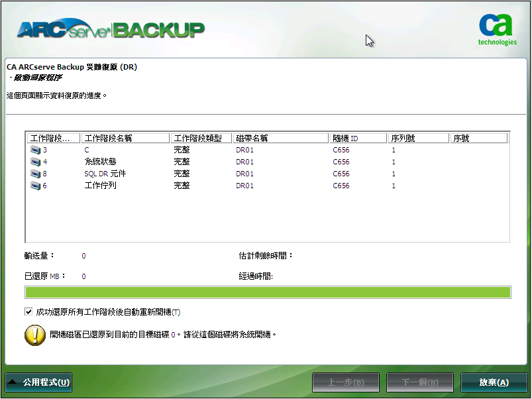Click the 估計剩餘時間 label

tap(265, 255)
